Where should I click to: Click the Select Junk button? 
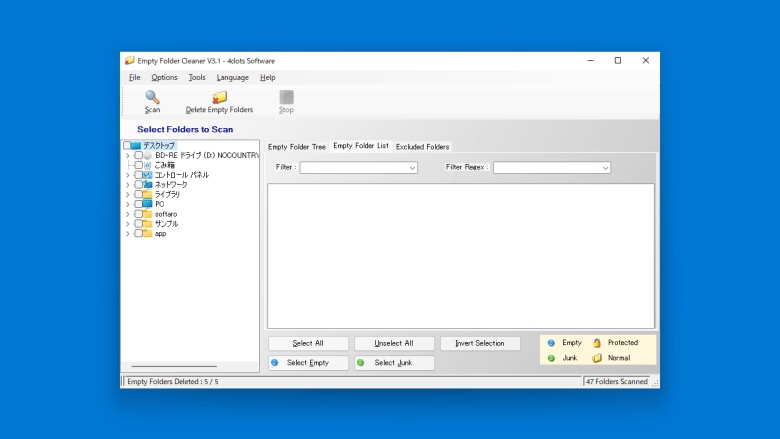point(394,363)
